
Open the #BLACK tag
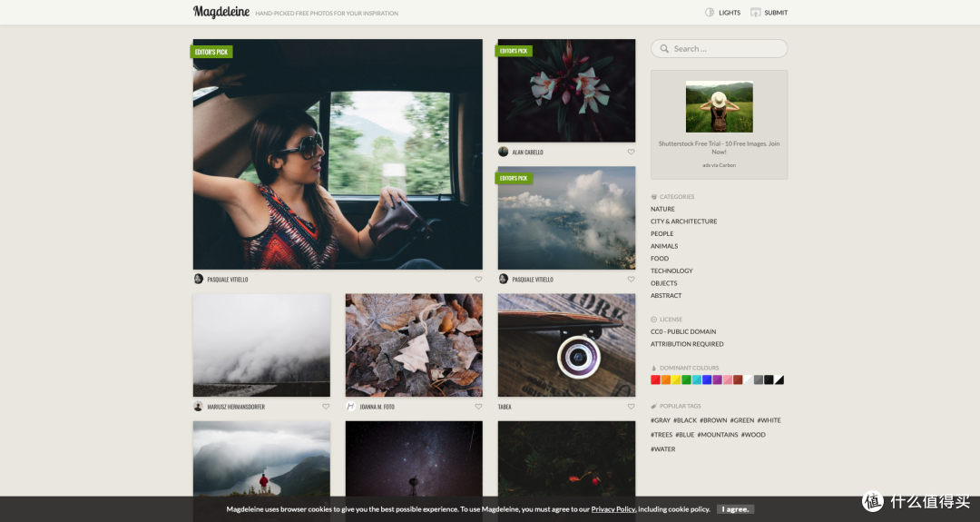685,420
